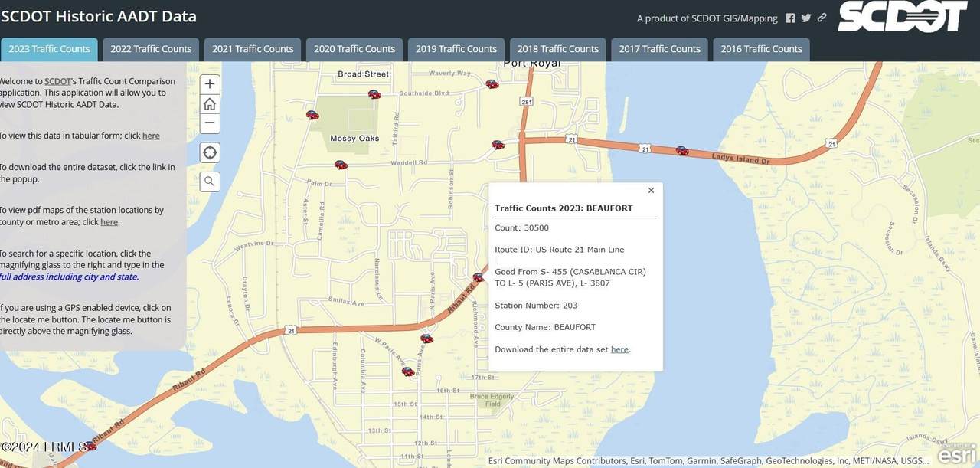Screen dimensions: 980x468
Task: Reset map to default home extent
Action: coord(210,103)
